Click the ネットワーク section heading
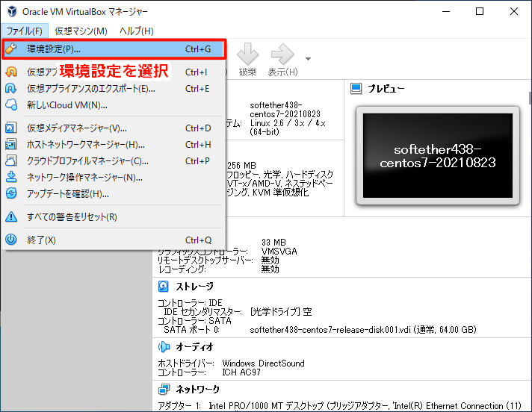This screenshot has height=412, width=532. tap(197, 390)
